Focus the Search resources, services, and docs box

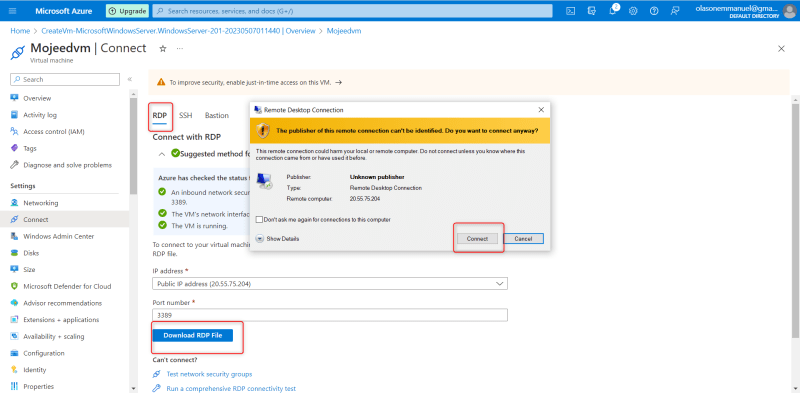(353, 11)
